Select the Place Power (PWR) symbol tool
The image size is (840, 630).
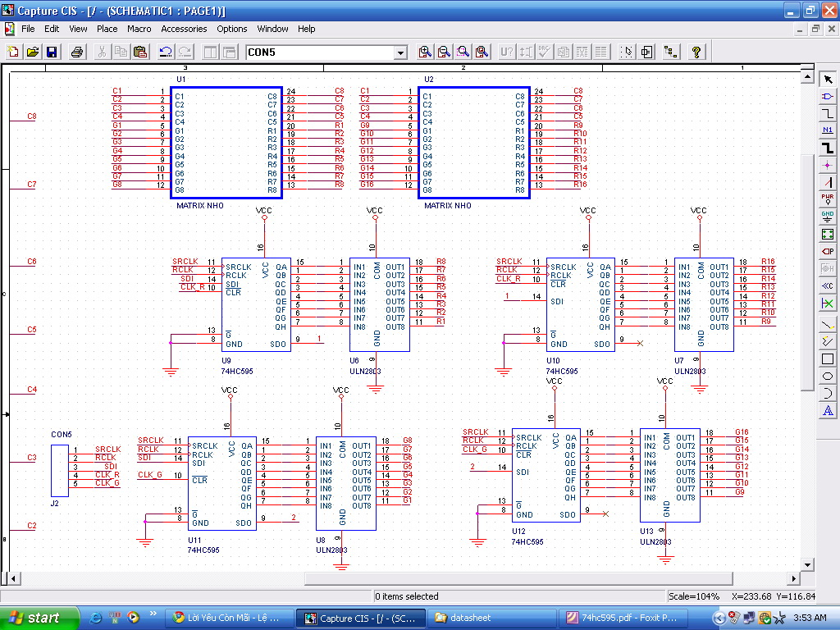[x=828, y=199]
